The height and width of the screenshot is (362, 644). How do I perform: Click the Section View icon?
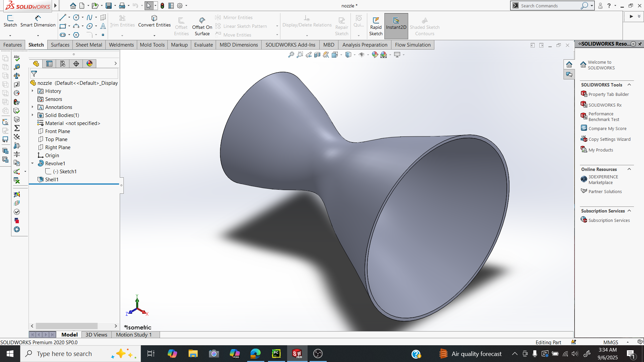(x=317, y=55)
